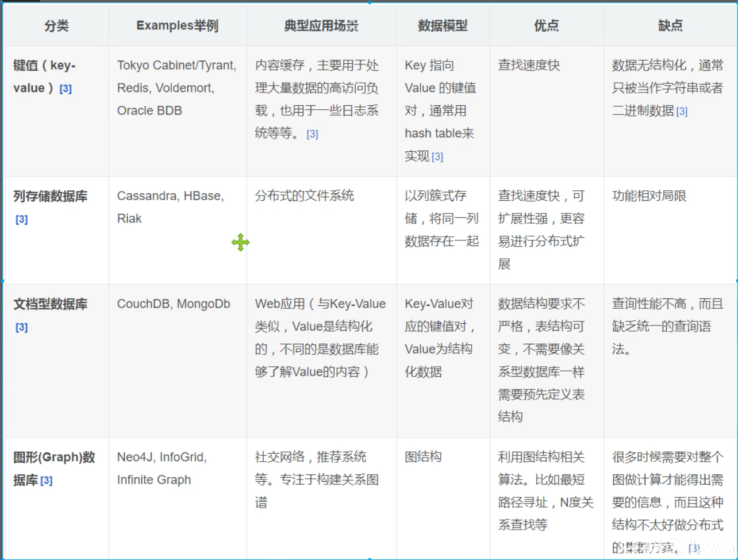Follow the [3] citation after 统等等。
The width and height of the screenshot is (738, 560).
[312, 134]
